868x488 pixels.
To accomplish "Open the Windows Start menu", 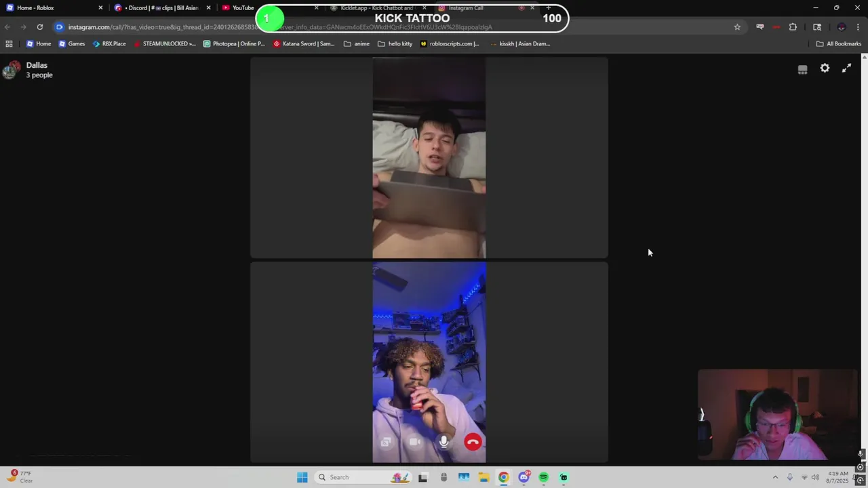I will tap(302, 477).
